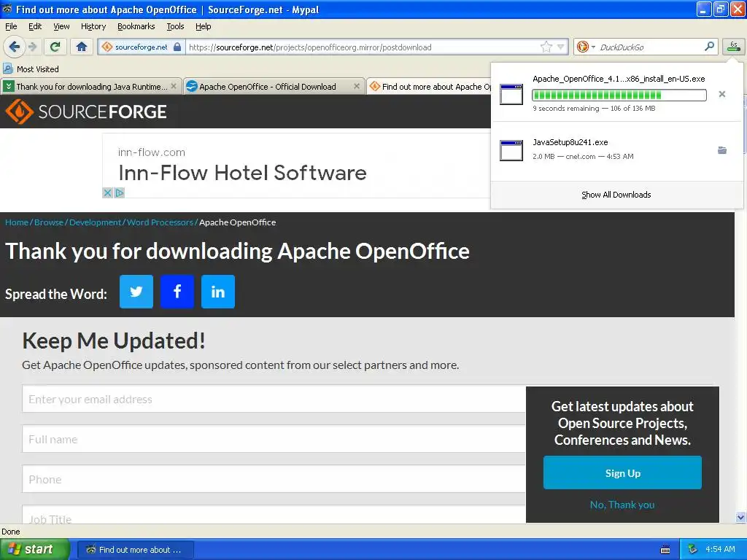Click the Apache OpenOffice installer file icon

[511, 94]
